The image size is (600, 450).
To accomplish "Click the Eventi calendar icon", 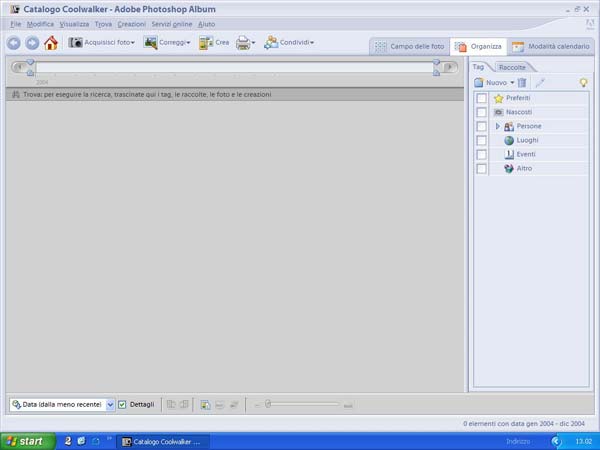I will point(509,154).
